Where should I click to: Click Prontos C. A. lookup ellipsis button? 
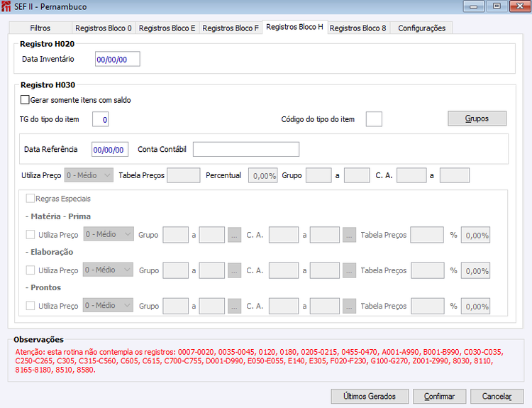349,306
